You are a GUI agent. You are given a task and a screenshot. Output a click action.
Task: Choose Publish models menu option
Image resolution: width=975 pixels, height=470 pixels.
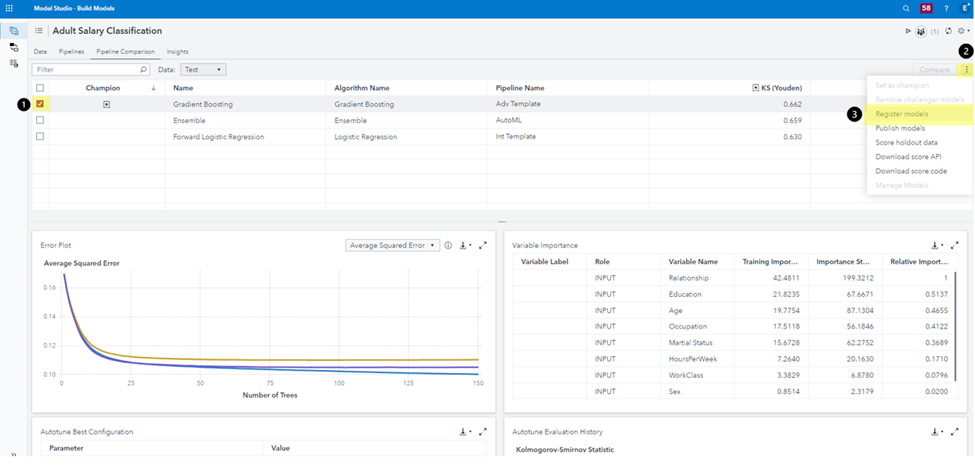pyautogui.click(x=899, y=128)
